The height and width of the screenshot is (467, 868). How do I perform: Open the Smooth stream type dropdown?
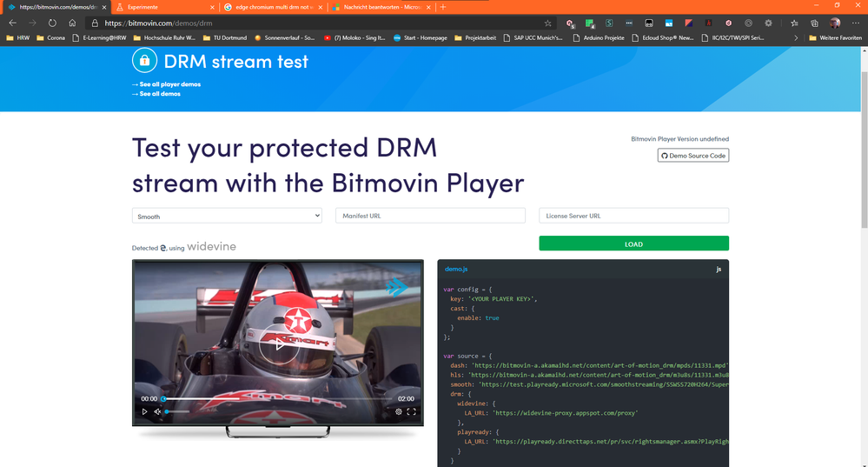point(227,216)
